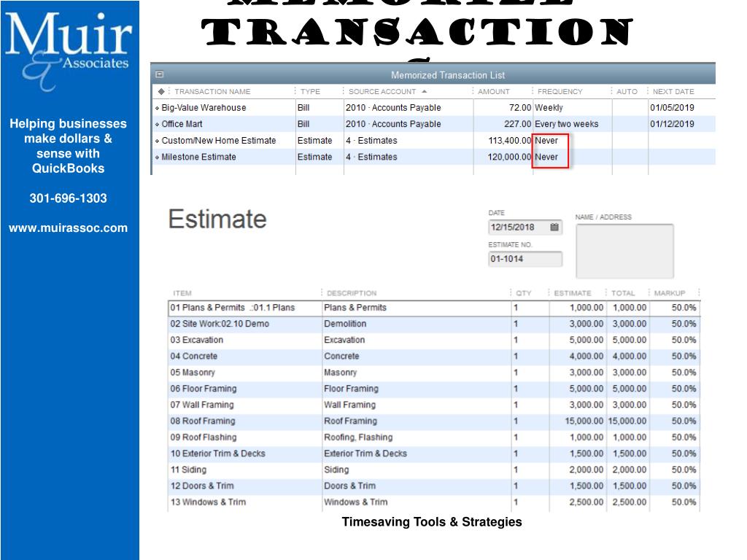Image resolution: width=747 pixels, height=560 pixels.
Task: Click the phone number 301-696-1303
Action: (68, 198)
